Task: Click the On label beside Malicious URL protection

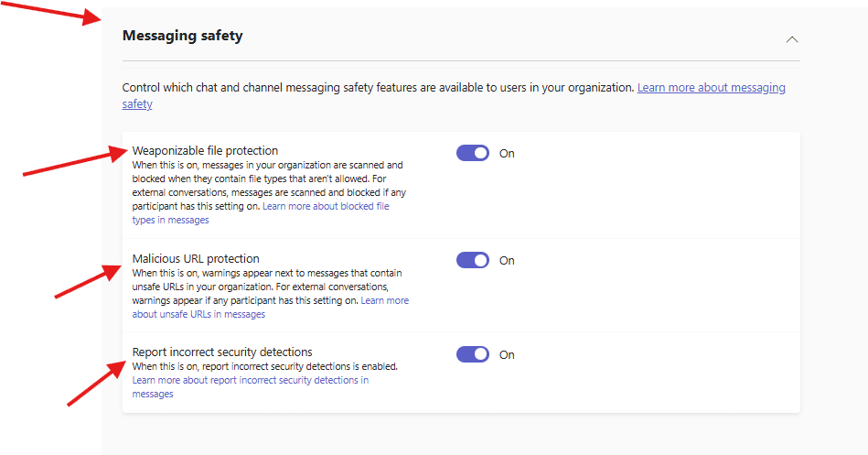Action: 507,261
